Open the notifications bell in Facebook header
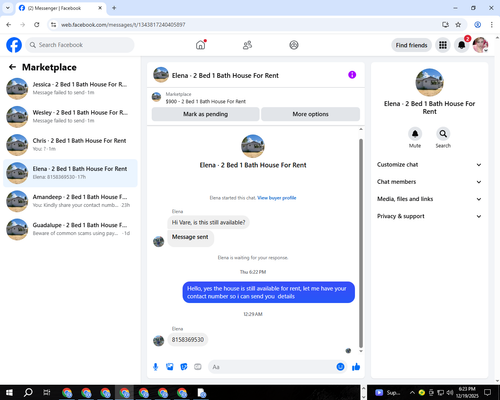Image resolution: width=500 pixels, height=400 pixels. (x=462, y=45)
